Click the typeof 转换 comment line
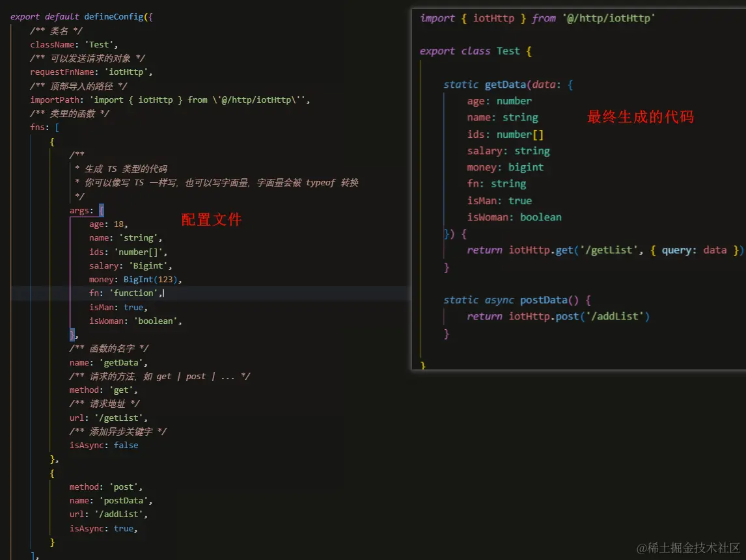Viewport: 746px width, 560px height. 217,183
